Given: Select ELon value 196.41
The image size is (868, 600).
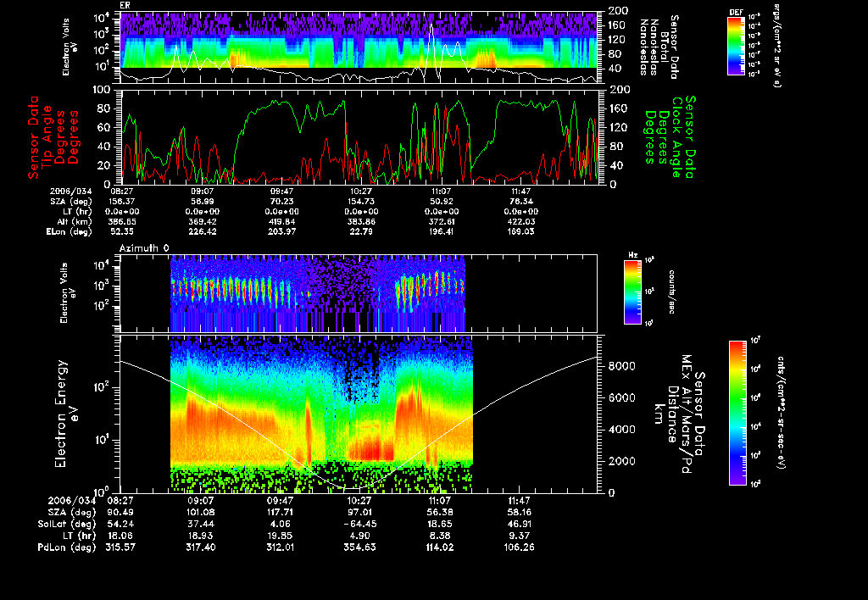Looking at the screenshot, I should point(442,232).
